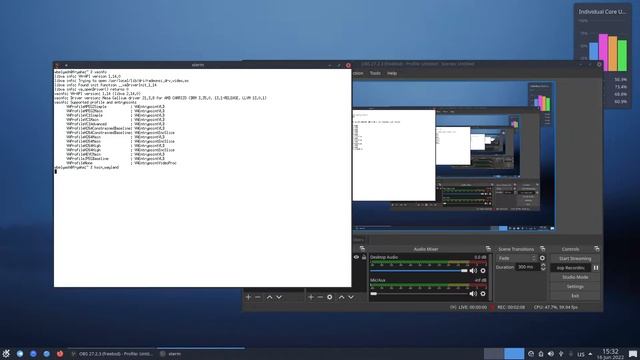Screen dimensions: 640x360
Task: Remove the selected scene with the Scenes minus icon
Action: [258, 297]
